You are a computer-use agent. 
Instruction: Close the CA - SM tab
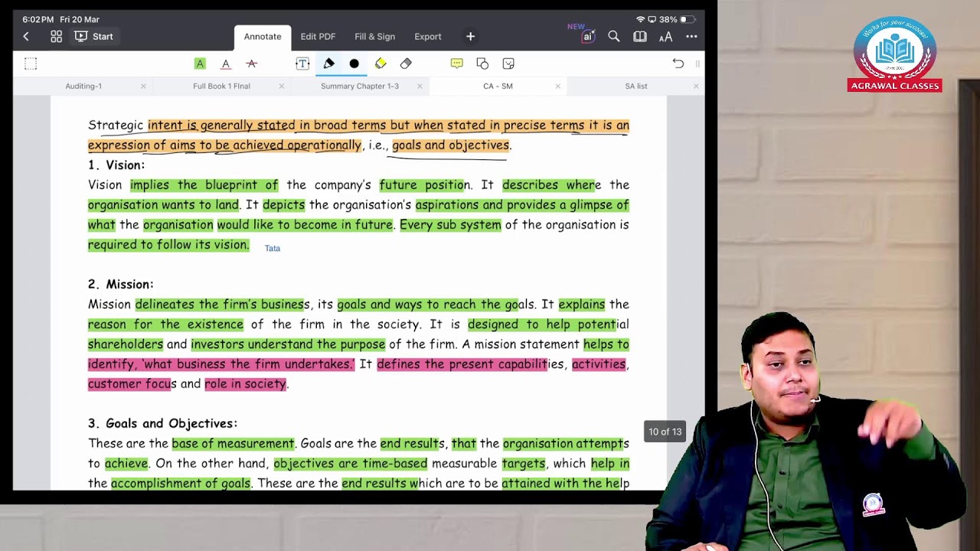[x=557, y=86]
